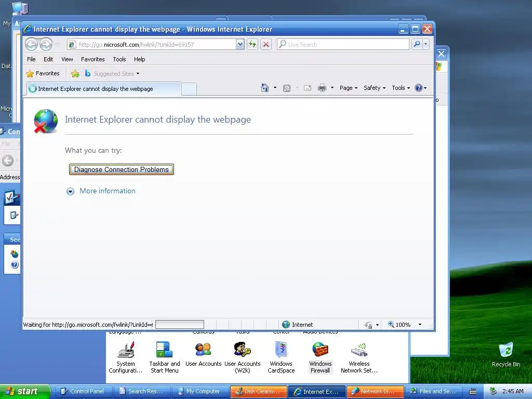Click the Favorites star button
Screen dimensions: 532x399
[x=43, y=73]
